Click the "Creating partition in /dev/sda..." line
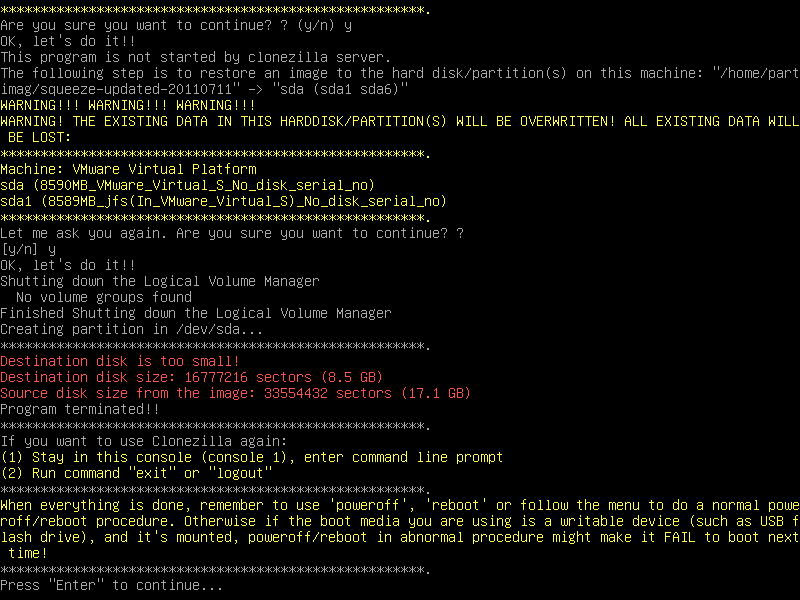800x600 pixels. coord(132,329)
